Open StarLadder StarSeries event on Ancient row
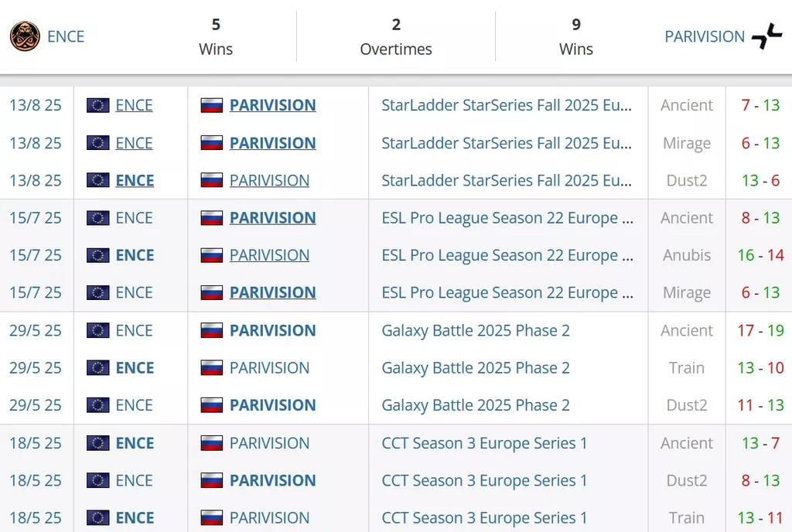This screenshot has height=532, width=792. click(x=507, y=105)
